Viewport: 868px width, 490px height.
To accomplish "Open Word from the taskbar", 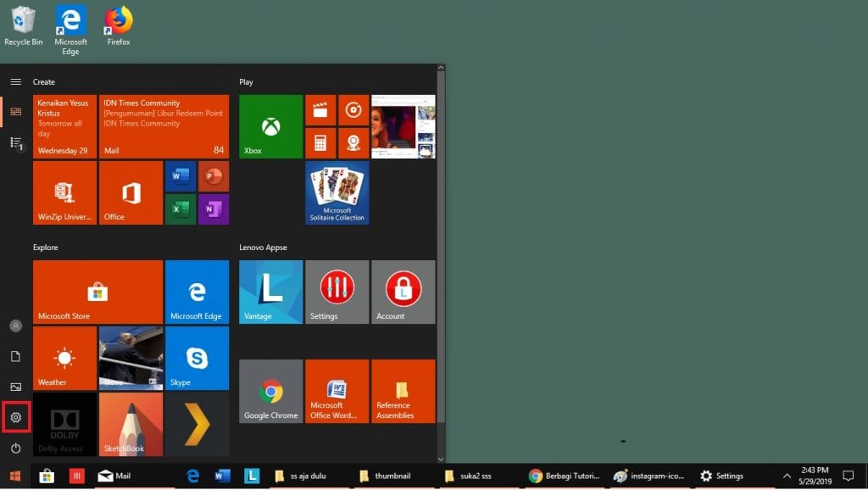I will pyautogui.click(x=222, y=476).
